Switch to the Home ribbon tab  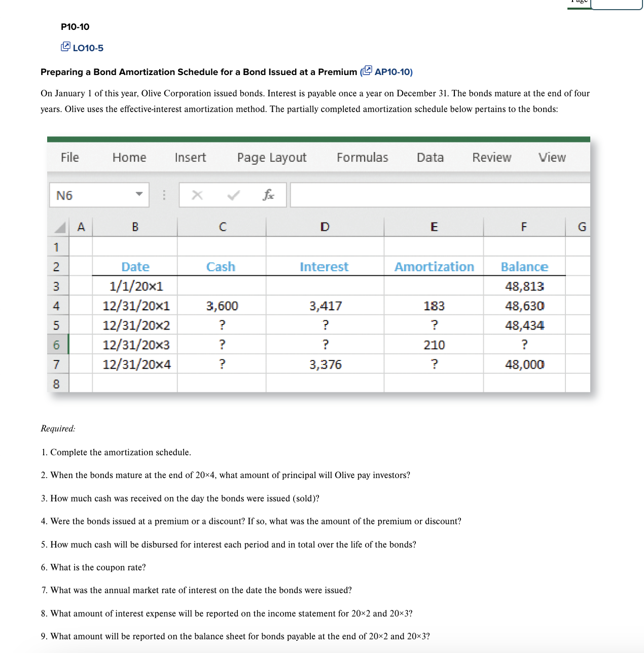129,158
